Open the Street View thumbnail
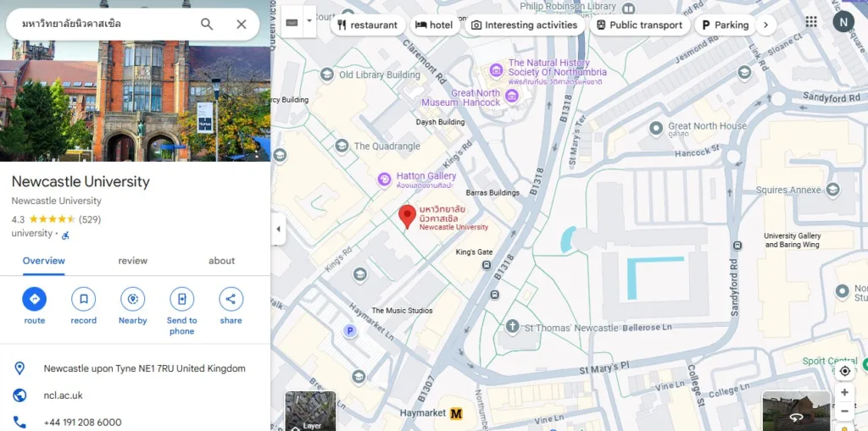 coord(795,411)
